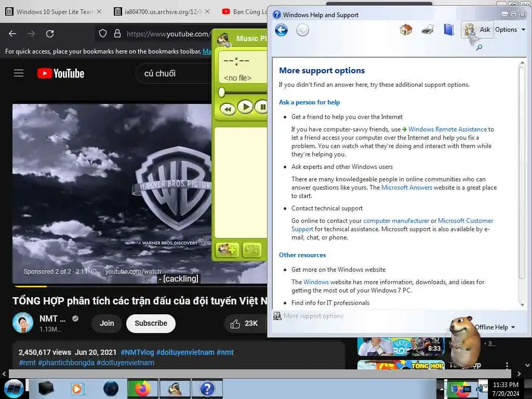The width and height of the screenshot is (532, 399).
Task: Click the YouTube address bar URL
Action: 168,34
